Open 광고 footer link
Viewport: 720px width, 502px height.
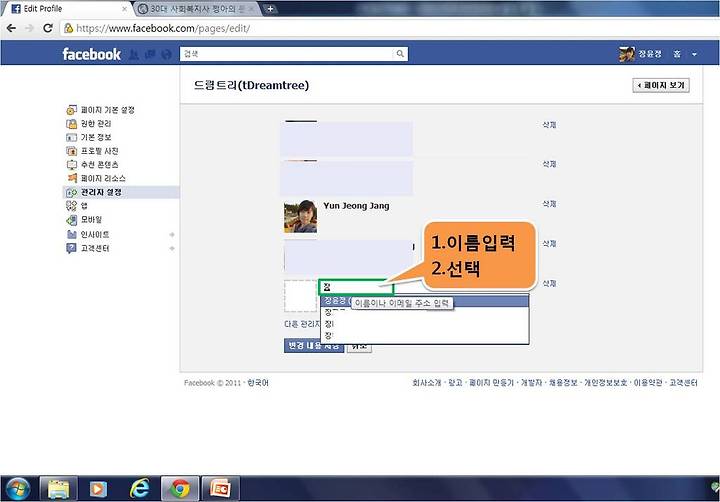point(455,383)
